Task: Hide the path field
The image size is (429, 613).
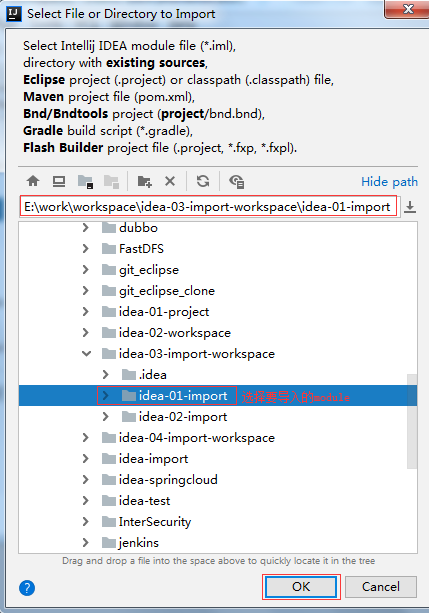Action: point(389,182)
